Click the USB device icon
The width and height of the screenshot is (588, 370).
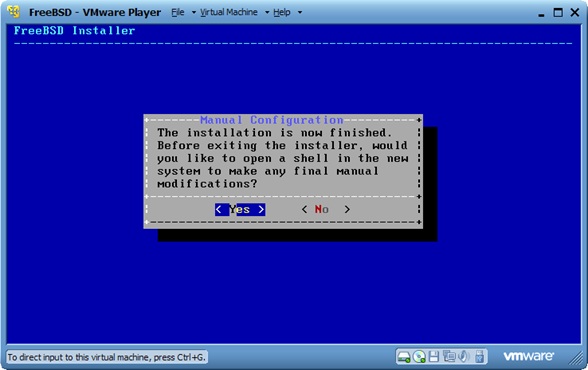coord(479,357)
